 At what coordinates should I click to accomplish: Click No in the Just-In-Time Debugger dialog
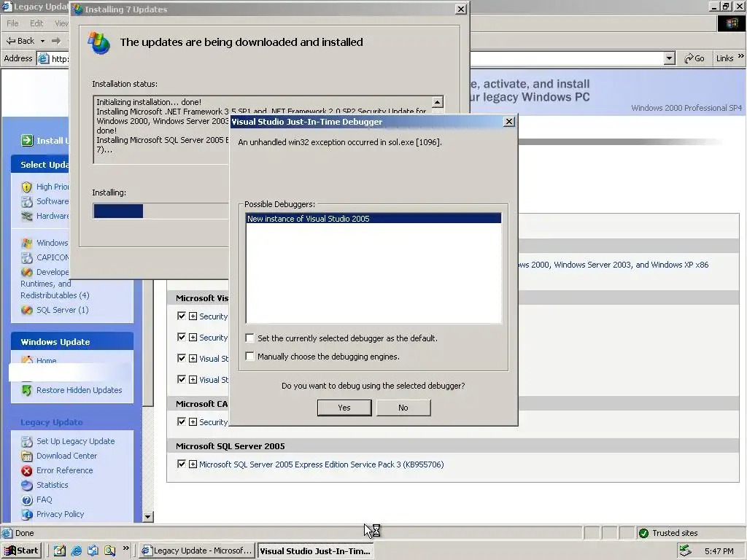[403, 408]
